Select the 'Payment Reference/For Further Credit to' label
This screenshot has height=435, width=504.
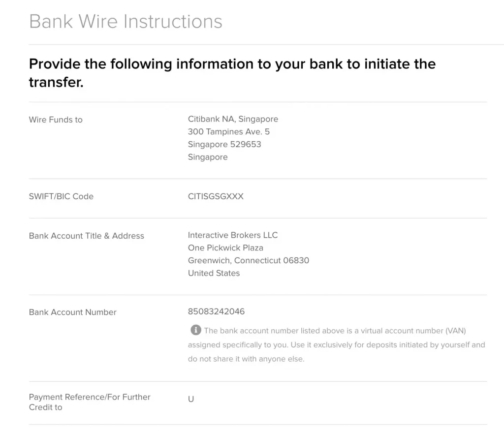coord(90,402)
